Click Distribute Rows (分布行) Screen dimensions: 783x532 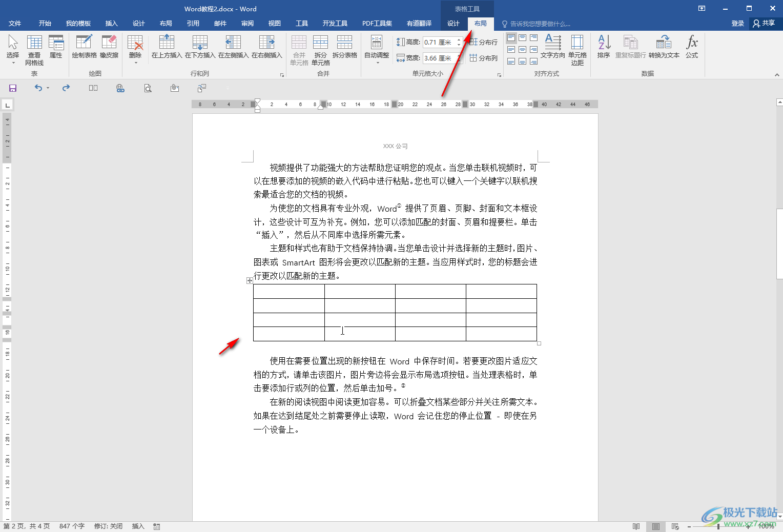click(x=483, y=42)
